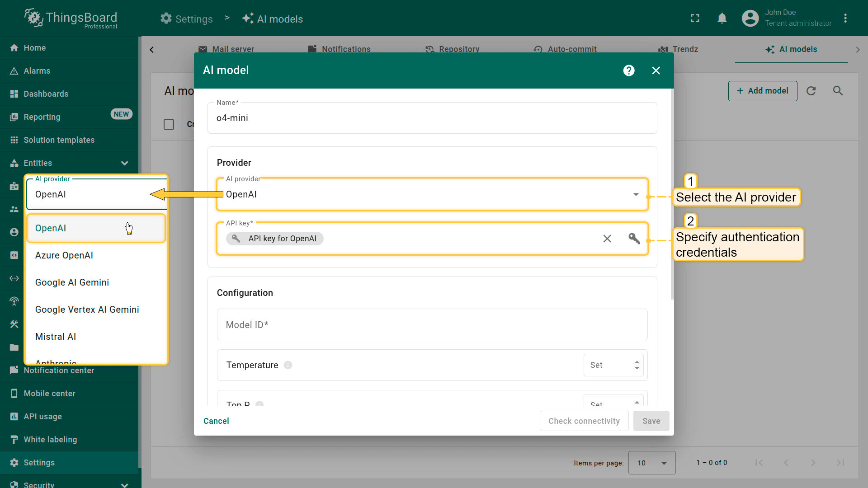
Task: Click the Solution templates grid icon
Action: (14, 140)
